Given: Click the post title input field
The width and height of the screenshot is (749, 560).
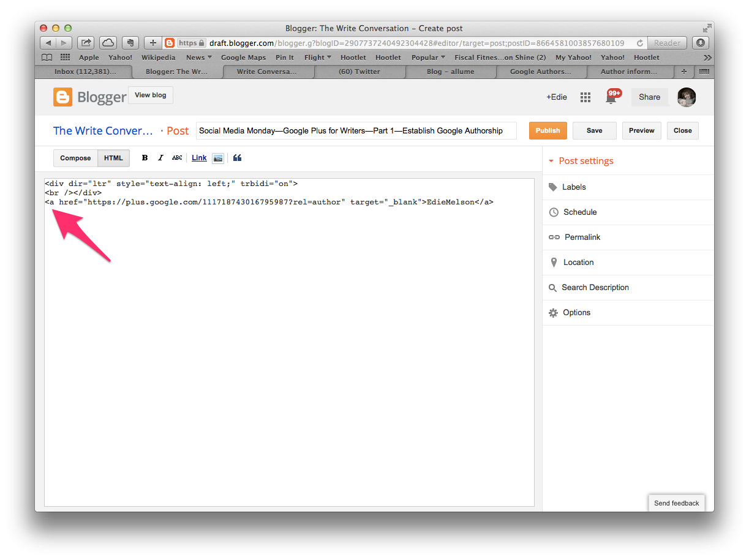Looking at the screenshot, I should pos(356,130).
